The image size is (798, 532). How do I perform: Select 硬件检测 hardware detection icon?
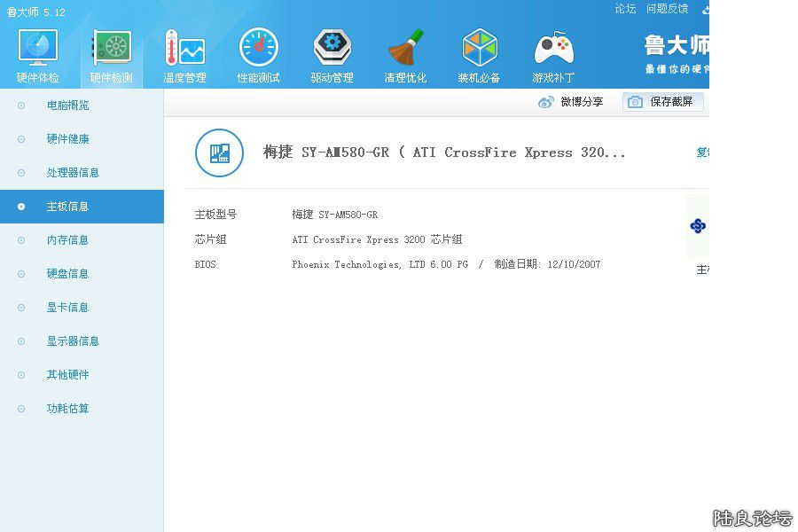(x=112, y=55)
